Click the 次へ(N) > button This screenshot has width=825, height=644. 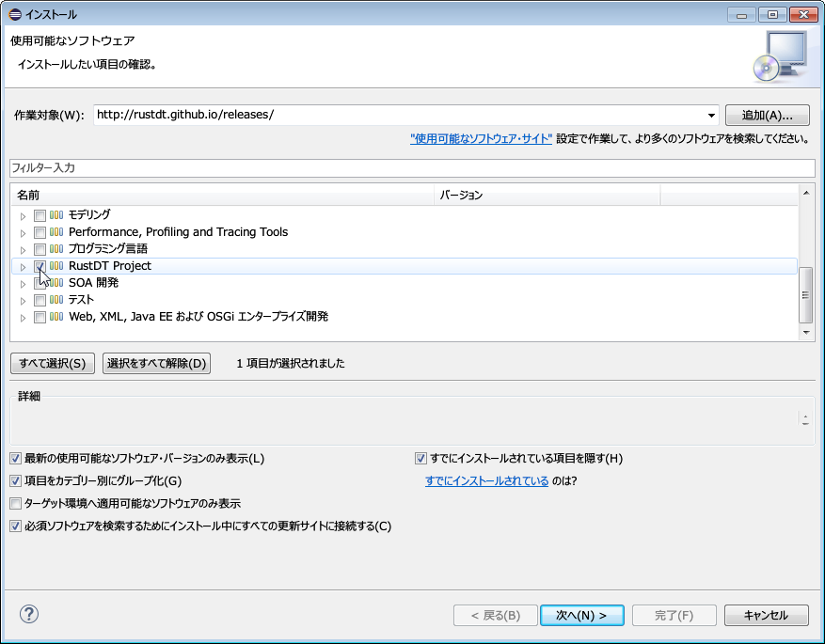(582, 615)
